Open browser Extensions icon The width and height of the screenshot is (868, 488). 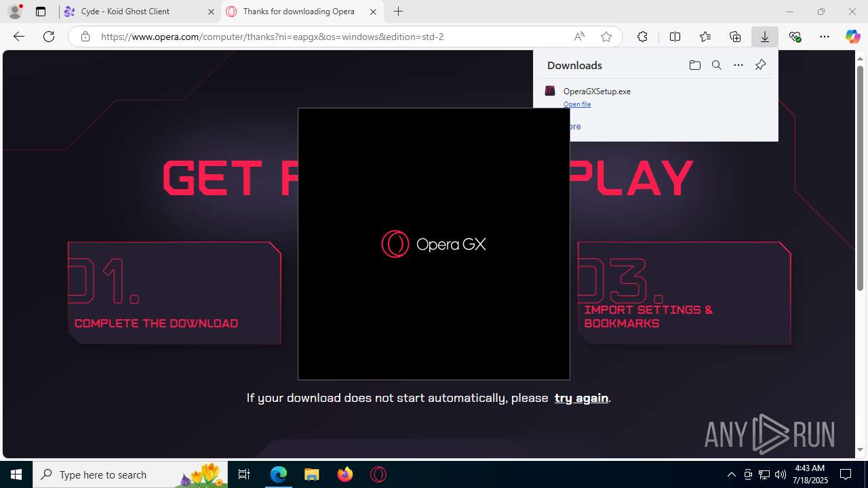pyautogui.click(x=642, y=37)
